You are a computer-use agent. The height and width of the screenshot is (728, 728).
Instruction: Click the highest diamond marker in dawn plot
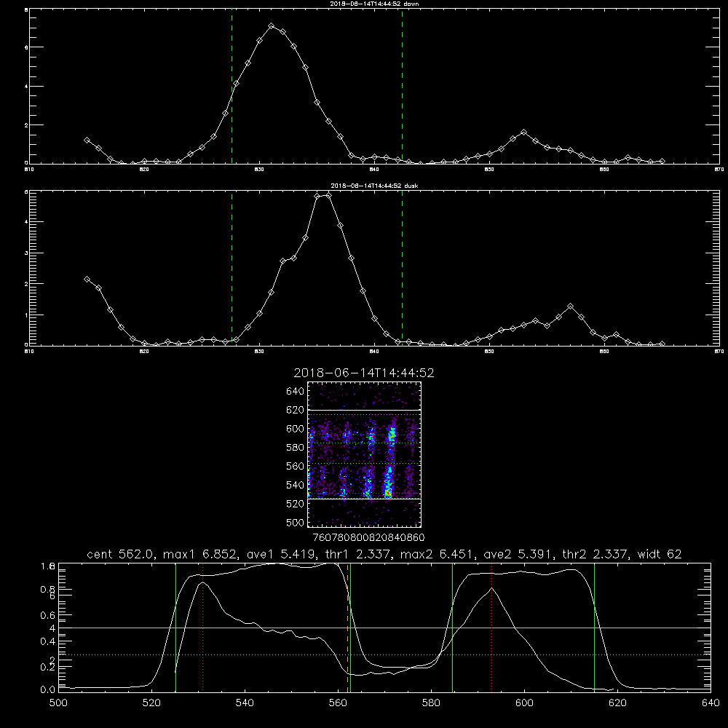tap(271, 26)
